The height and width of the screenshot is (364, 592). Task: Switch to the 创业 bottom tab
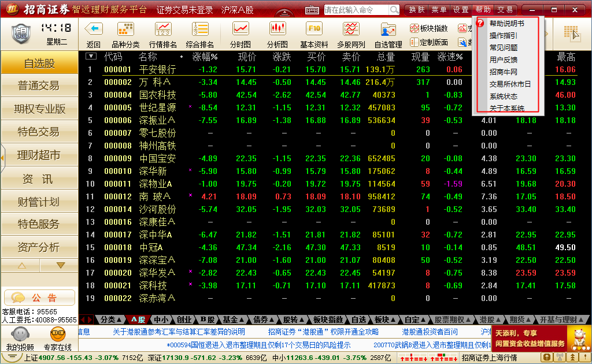pyautogui.click(x=184, y=320)
